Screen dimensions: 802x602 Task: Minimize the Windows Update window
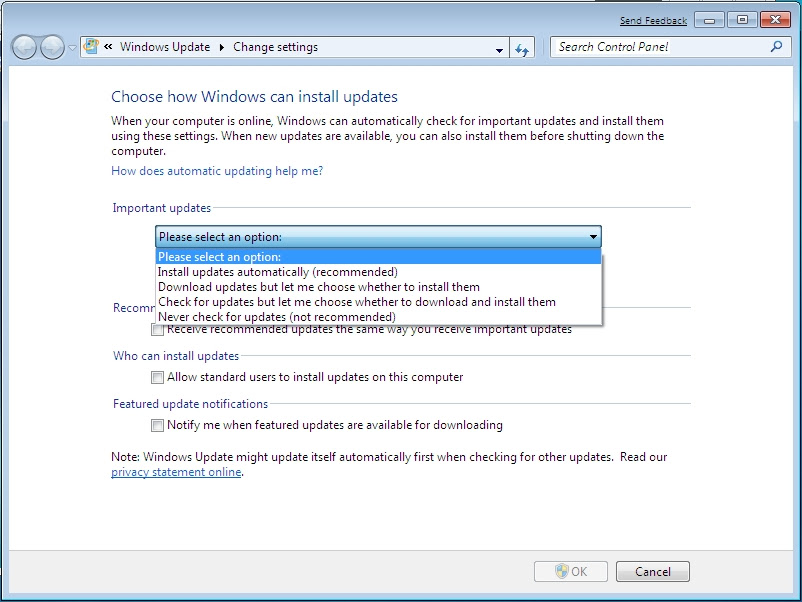[x=709, y=20]
